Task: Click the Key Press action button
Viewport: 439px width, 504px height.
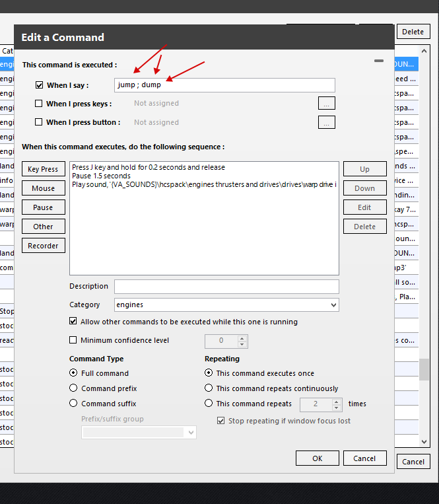Action: point(43,170)
